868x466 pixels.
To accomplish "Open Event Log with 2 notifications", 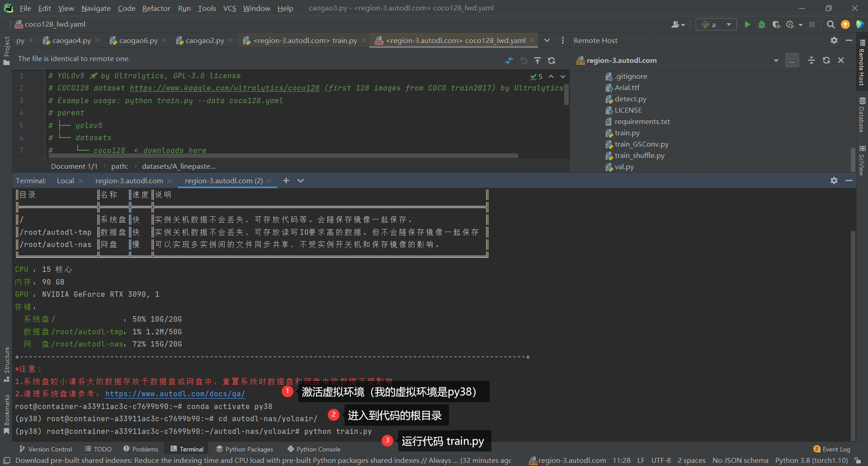I will coord(832,449).
